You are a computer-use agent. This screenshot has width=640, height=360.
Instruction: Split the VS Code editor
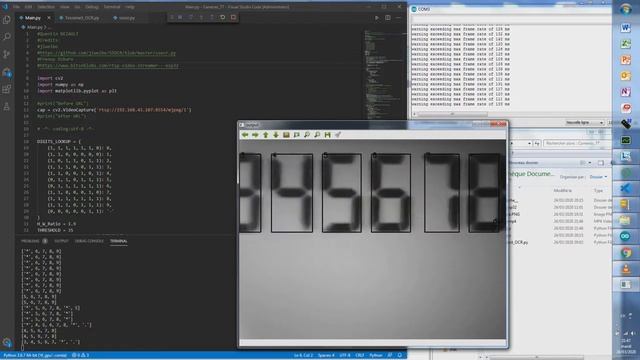coord(388,18)
